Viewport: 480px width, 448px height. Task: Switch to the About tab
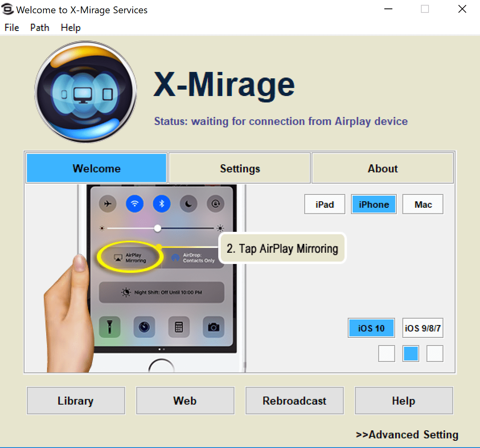point(383,168)
